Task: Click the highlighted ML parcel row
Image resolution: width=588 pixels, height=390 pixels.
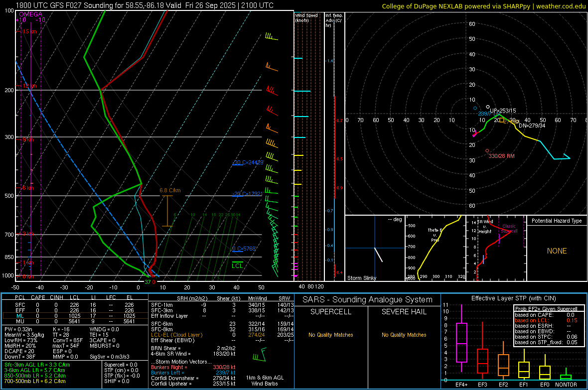Action: (75, 316)
